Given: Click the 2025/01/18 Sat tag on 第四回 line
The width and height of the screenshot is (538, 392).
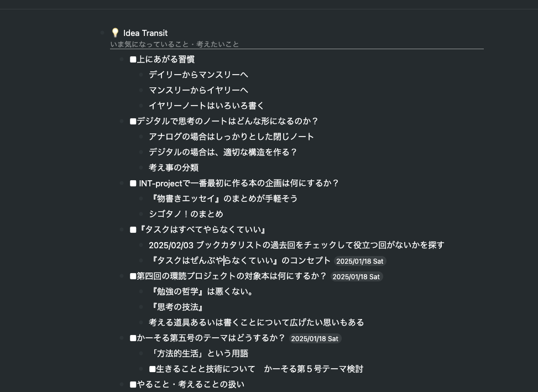Looking at the screenshot, I should tap(356, 276).
